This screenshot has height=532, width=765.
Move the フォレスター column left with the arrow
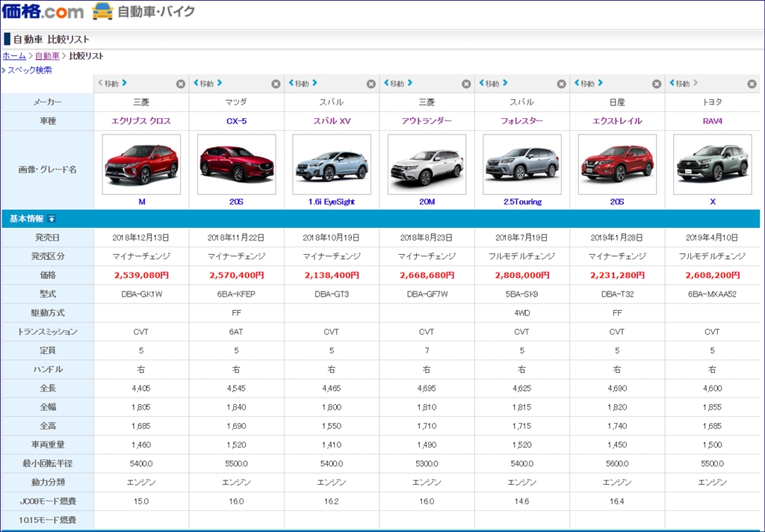[x=482, y=83]
